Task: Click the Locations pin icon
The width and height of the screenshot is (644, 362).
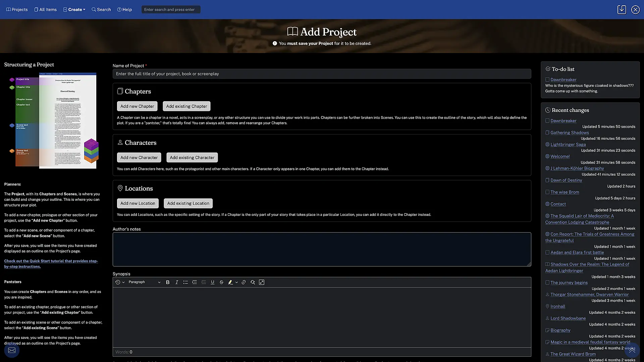Action: 120,188
